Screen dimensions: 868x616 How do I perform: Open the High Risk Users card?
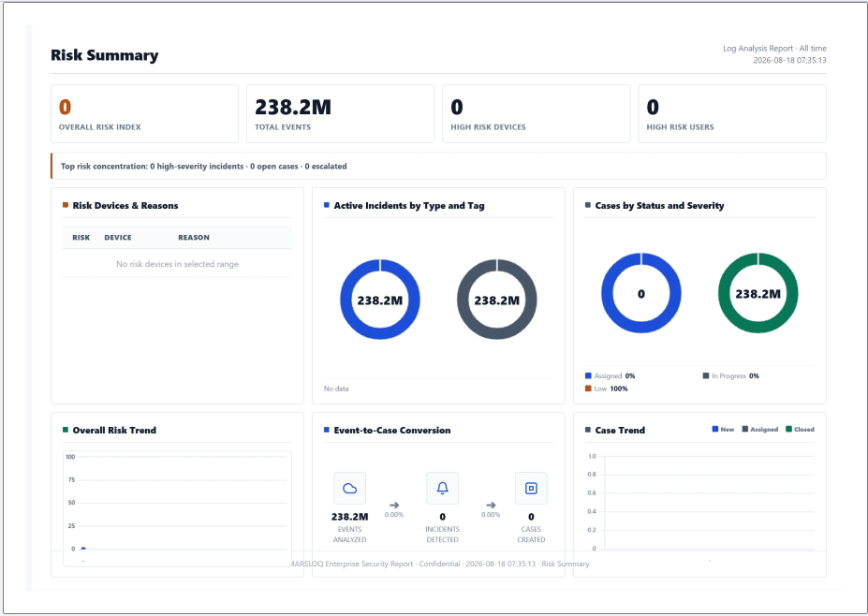(x=732, y=113)
